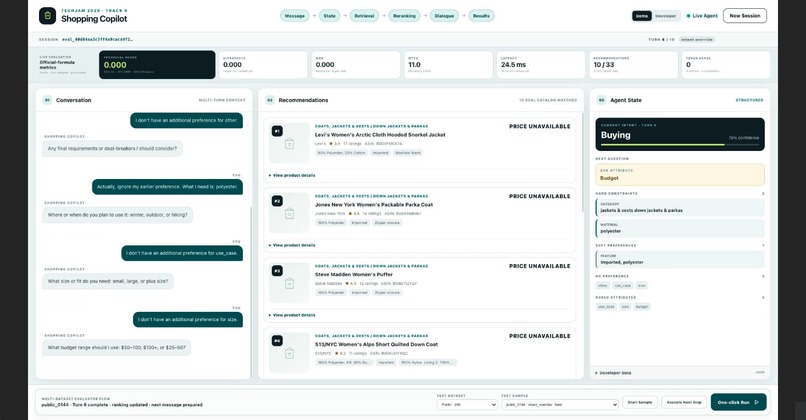The image size is (806, 420).
Task: Click the conversation panel scrollbar
Action: [250, 293]
